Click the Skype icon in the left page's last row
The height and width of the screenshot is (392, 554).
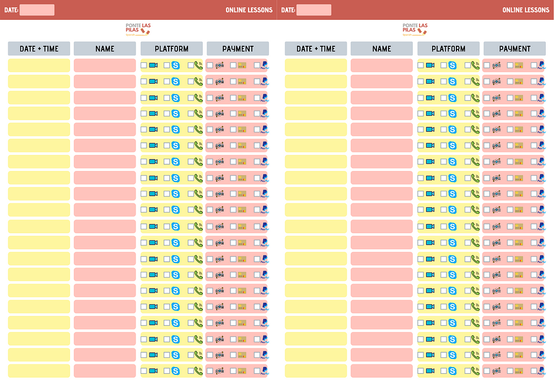click(x=176, y=371)
